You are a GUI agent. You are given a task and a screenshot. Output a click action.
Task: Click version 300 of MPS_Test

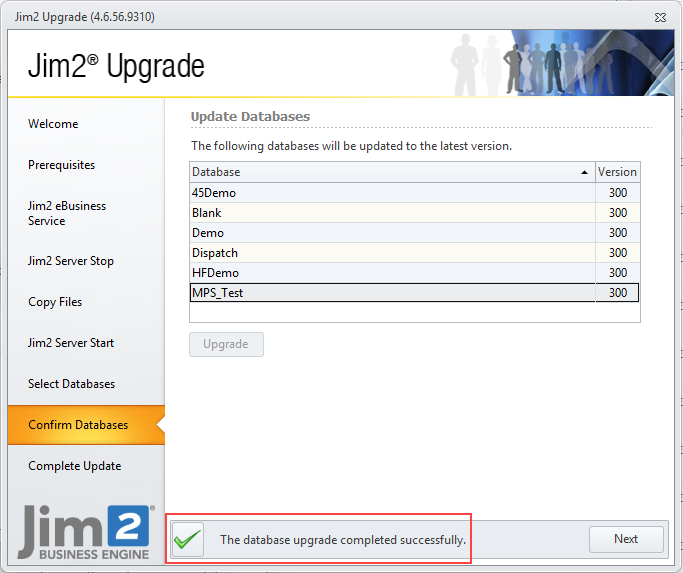618,292
